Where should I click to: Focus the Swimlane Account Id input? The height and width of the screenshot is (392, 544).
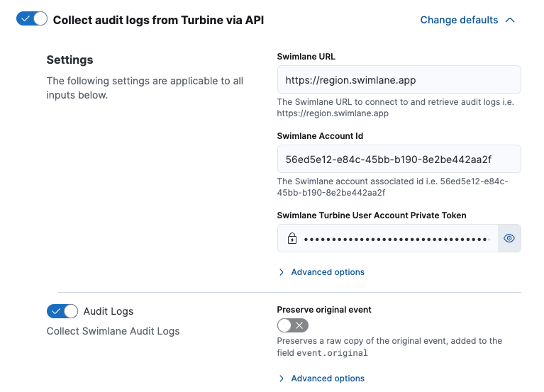(399, 159)
